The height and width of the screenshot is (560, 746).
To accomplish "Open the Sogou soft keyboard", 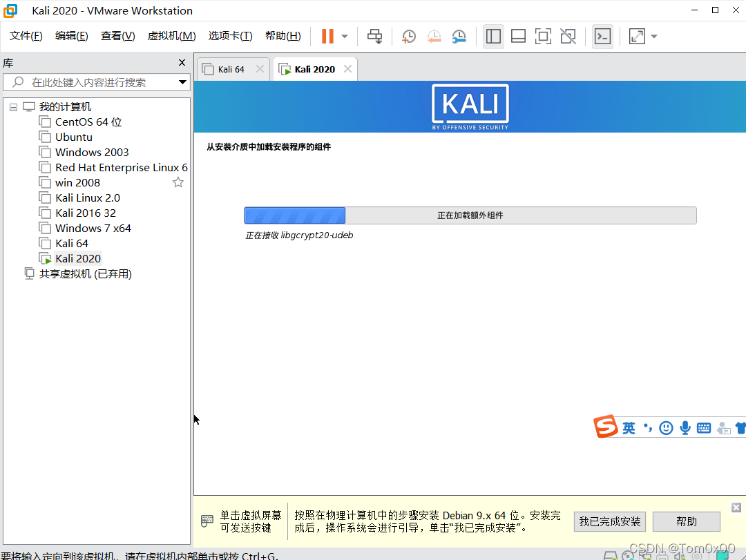I will point(704,428).
